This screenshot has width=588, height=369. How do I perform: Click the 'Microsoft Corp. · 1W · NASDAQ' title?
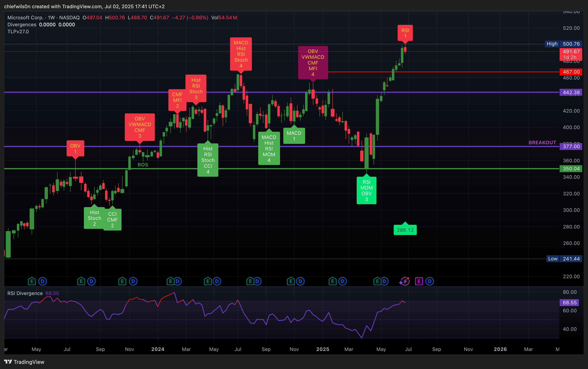click(43, 18)
